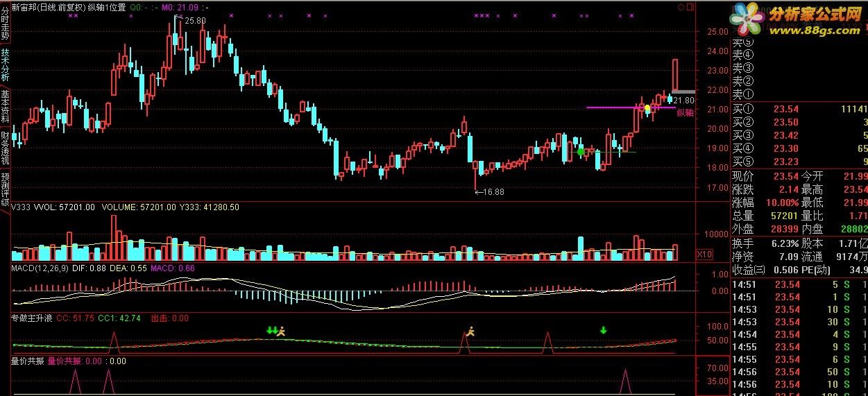Click the 纵轴1位置 indicator name

[x=107, y=8]
